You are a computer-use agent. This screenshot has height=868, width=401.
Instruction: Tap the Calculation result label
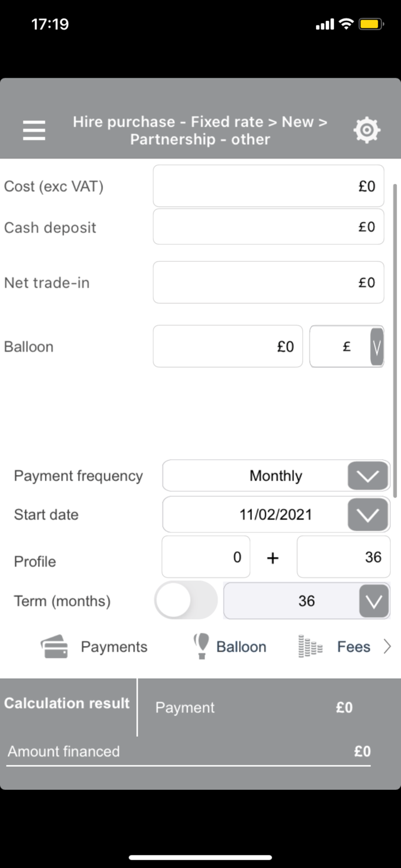(67, 703)
